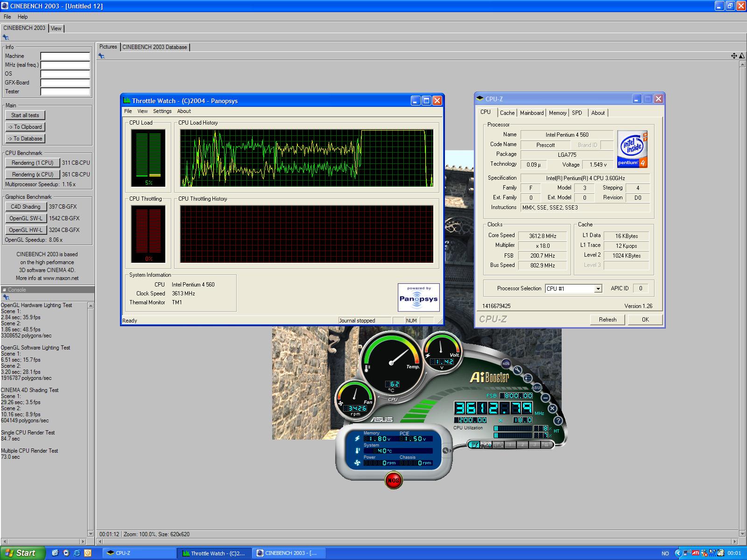
Task: Open the Start menu
Action: pos(22,553)
